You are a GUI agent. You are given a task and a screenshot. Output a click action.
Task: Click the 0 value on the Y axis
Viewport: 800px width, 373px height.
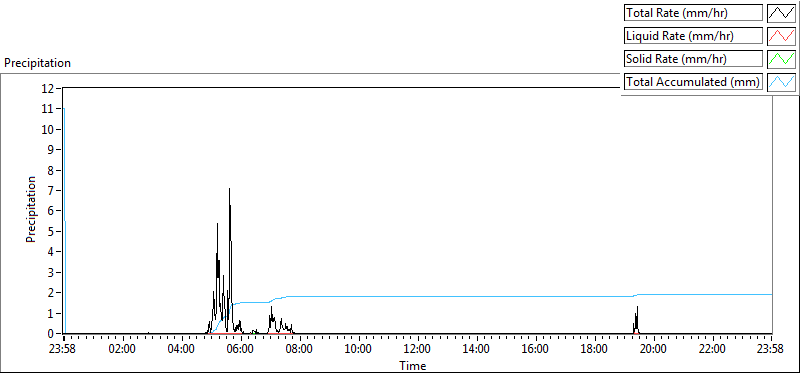[x=51, y=334]
